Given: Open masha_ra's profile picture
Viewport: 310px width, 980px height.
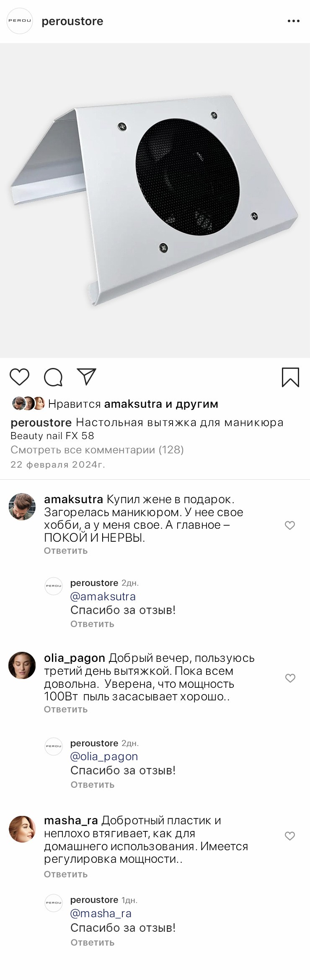Looking at the screenshot, I should [22, 829].
